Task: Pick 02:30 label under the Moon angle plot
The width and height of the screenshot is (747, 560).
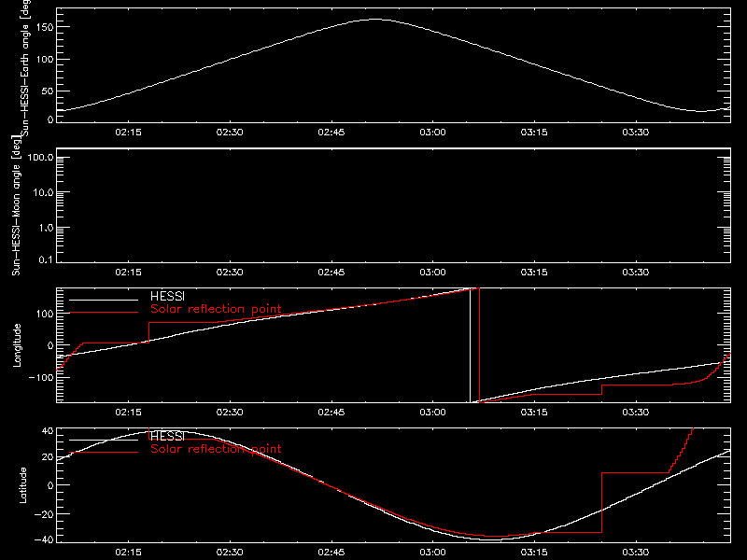Action: tap(230, 273)
